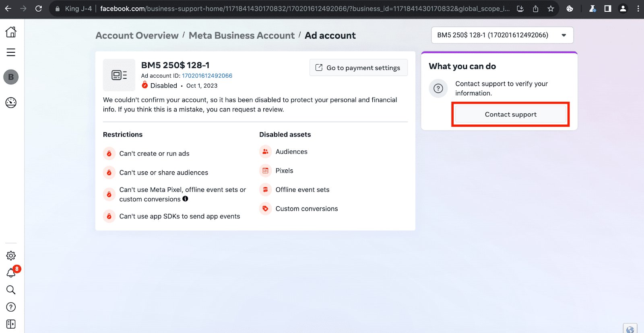Click the info icon next to custom conversions
The image size is (644, 333).
pos(185,199)
